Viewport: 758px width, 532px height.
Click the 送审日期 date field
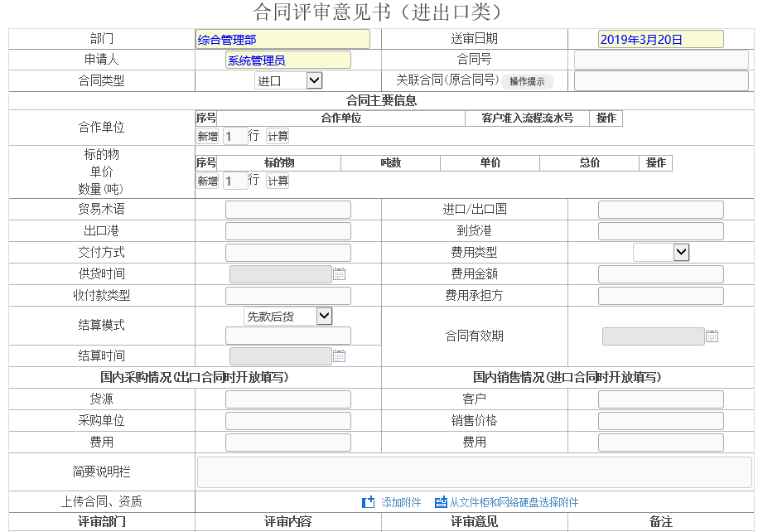click(660, 39)
